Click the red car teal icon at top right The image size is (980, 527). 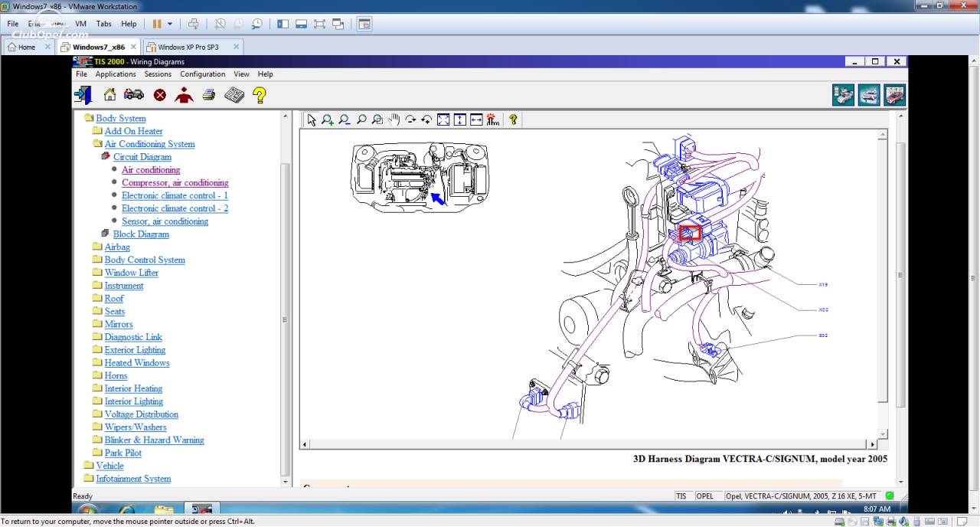(894, 95)
